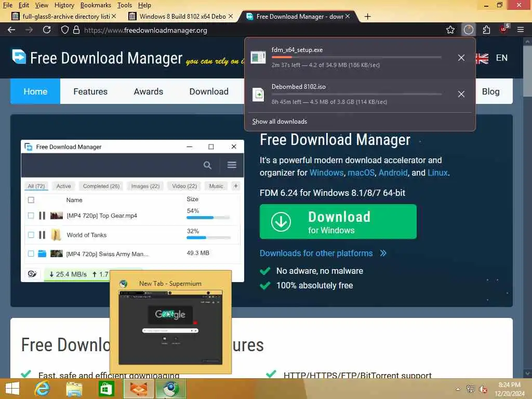Viewport: 532px width, 399px height.
Task: Open the Blog nav item
Action: 490,91
